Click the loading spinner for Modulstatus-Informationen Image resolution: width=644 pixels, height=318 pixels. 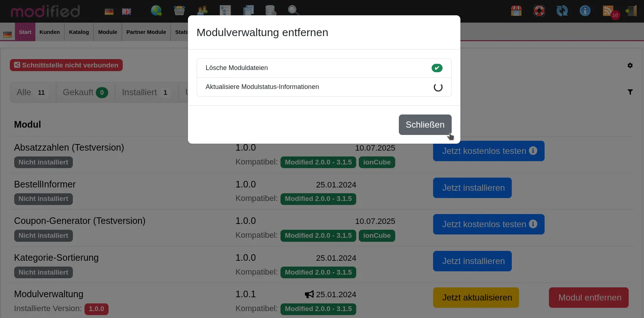pyautogui.click(x=438, y=87)
